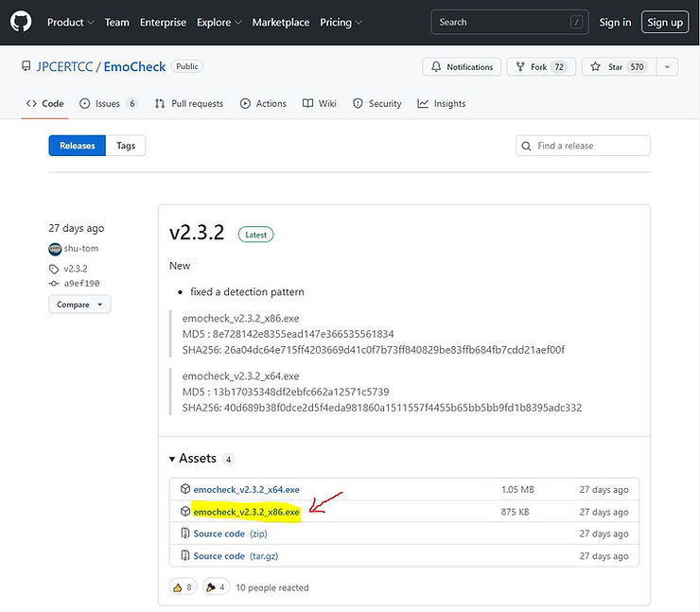Open commit a9ef190
This screenshot has height=612, width=700.
click(81, 284)
